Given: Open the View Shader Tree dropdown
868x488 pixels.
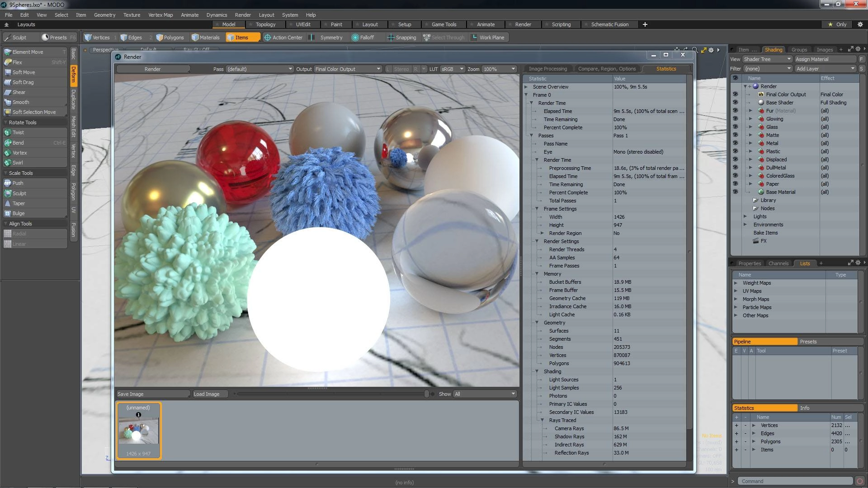Looking at the screenshot, I should pyautogui.click(x=767, y=59).
